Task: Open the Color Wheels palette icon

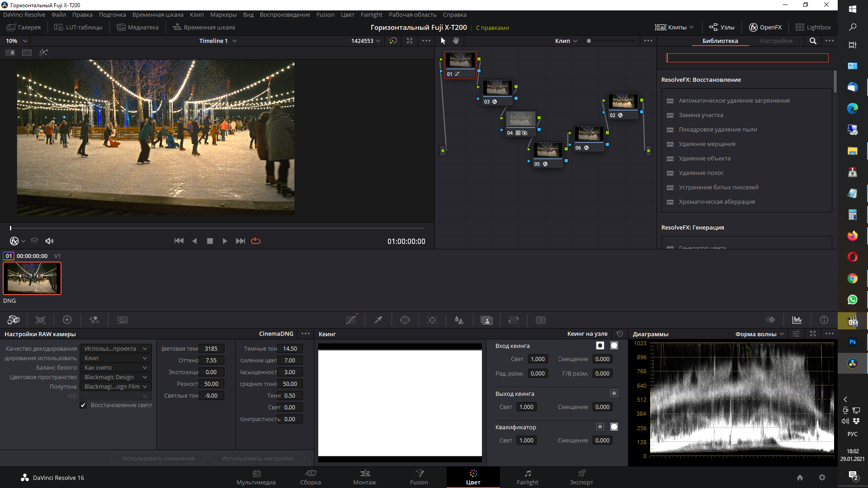Action: coord(67,320)
